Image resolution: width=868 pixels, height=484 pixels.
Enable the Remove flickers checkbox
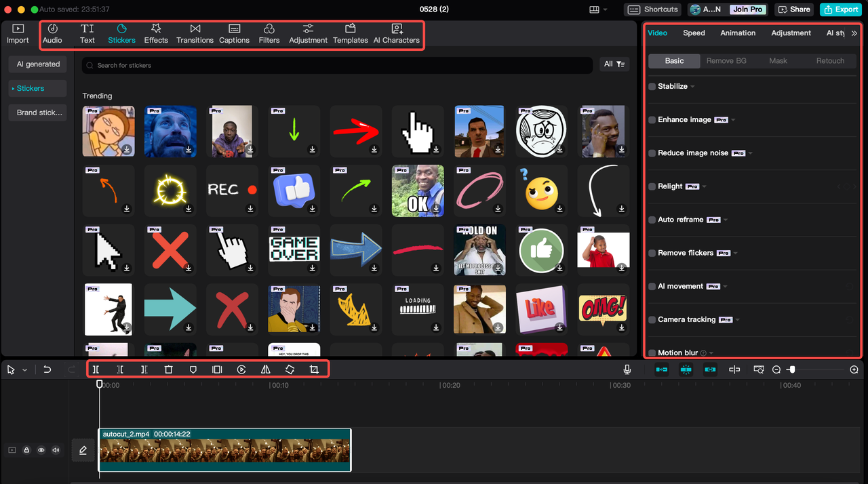click(652, 253)
